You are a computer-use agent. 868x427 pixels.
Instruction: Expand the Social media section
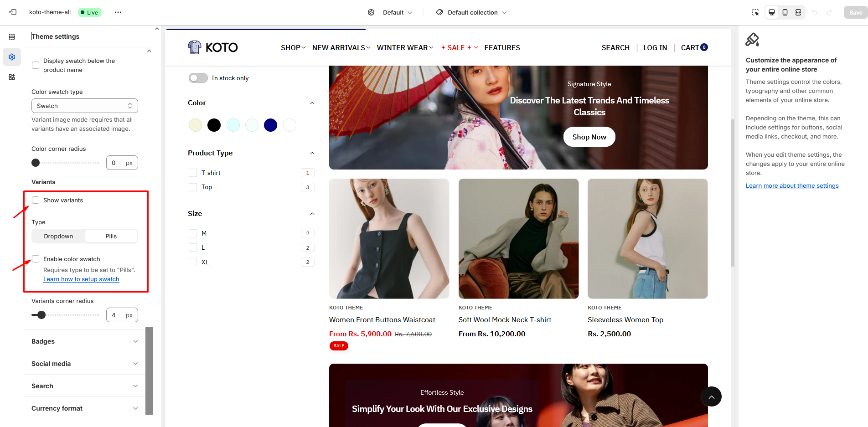pos(85,364)
